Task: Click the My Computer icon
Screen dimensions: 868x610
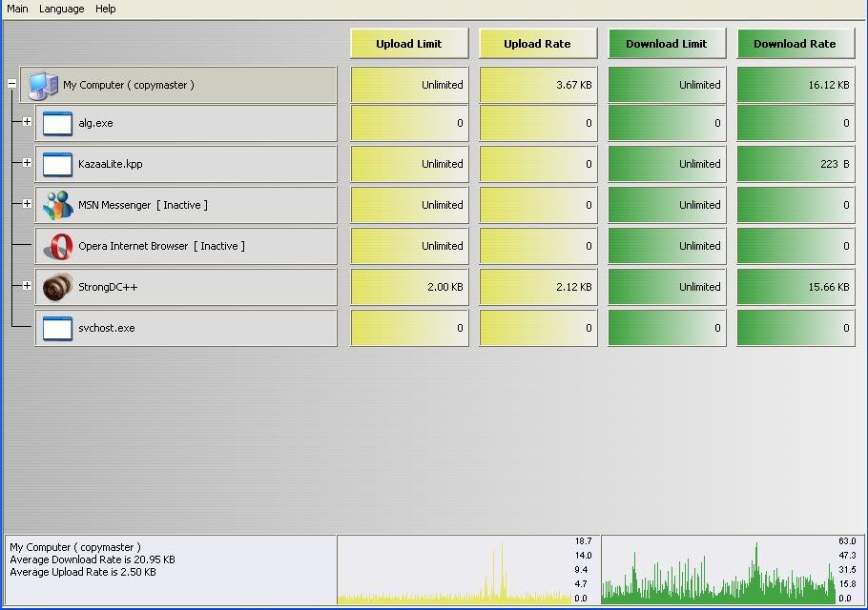Action: tap(43, 86)
